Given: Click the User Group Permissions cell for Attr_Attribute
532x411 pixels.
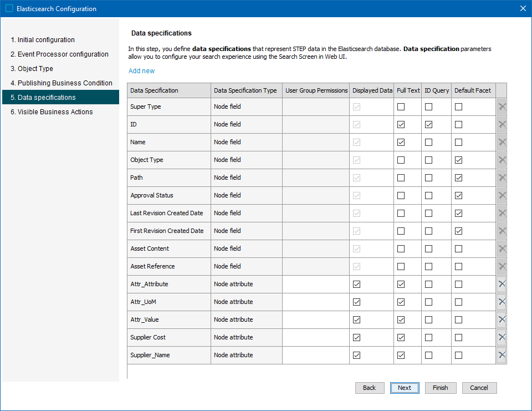Looking at the screenshot, I should tap(316, 284).
